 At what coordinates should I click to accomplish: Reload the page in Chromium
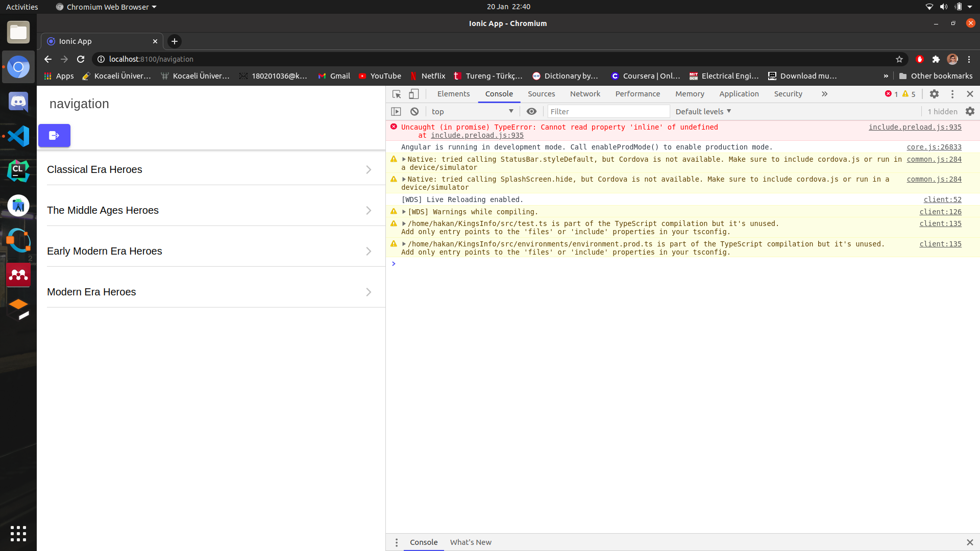tap(80, 59)
